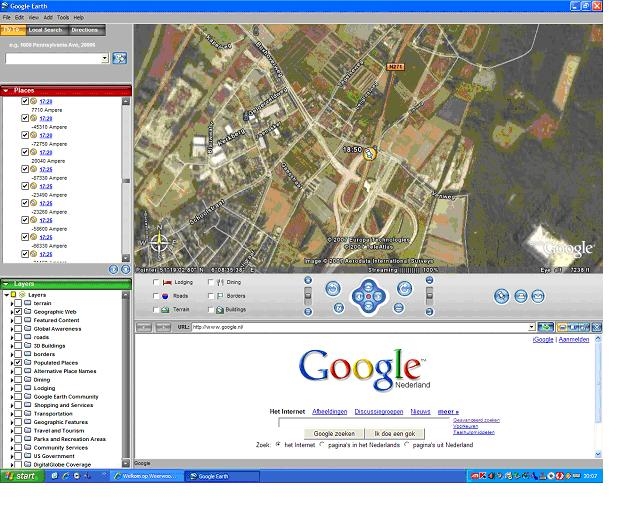Screen dimensions: 640x512
Task: Open the Tools menu
Action: click(63, 18)
